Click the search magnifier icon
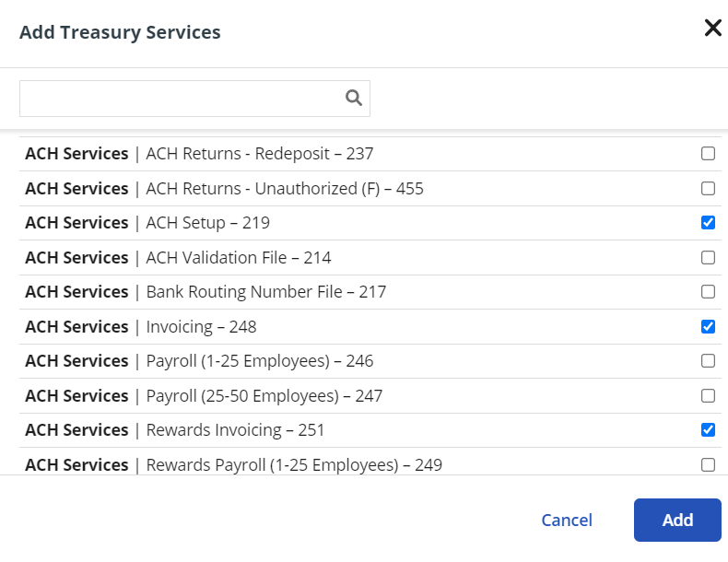The height and width of the screenshot is (562, 728). tap(353, 98)
